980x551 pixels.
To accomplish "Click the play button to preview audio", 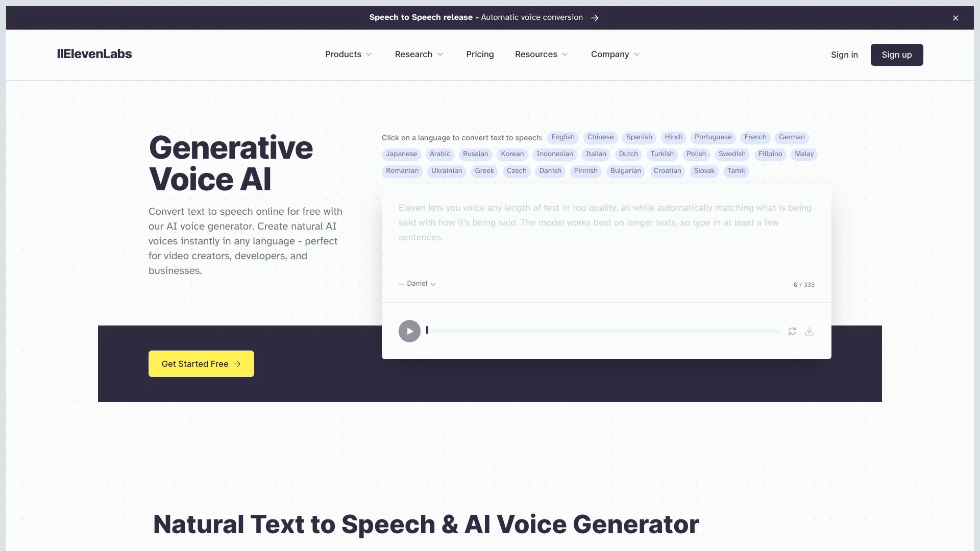I will [409, 330].
